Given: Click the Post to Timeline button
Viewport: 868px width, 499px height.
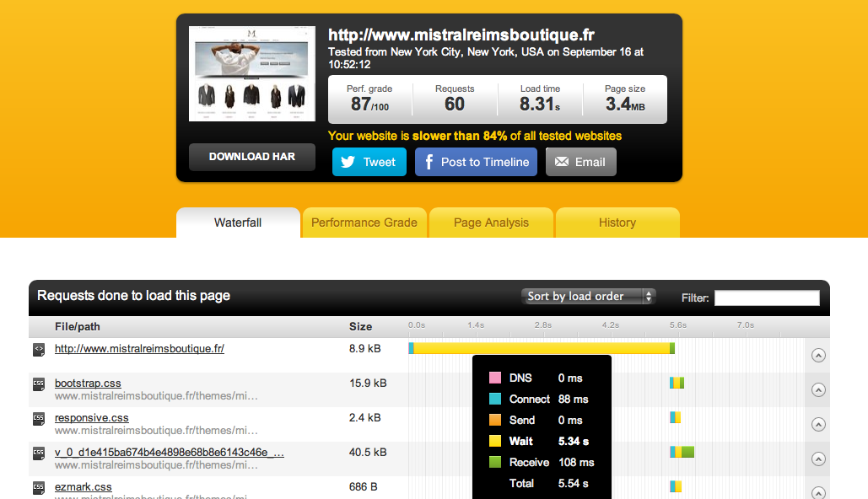Looking at the screenshot, I should (476, 162).
